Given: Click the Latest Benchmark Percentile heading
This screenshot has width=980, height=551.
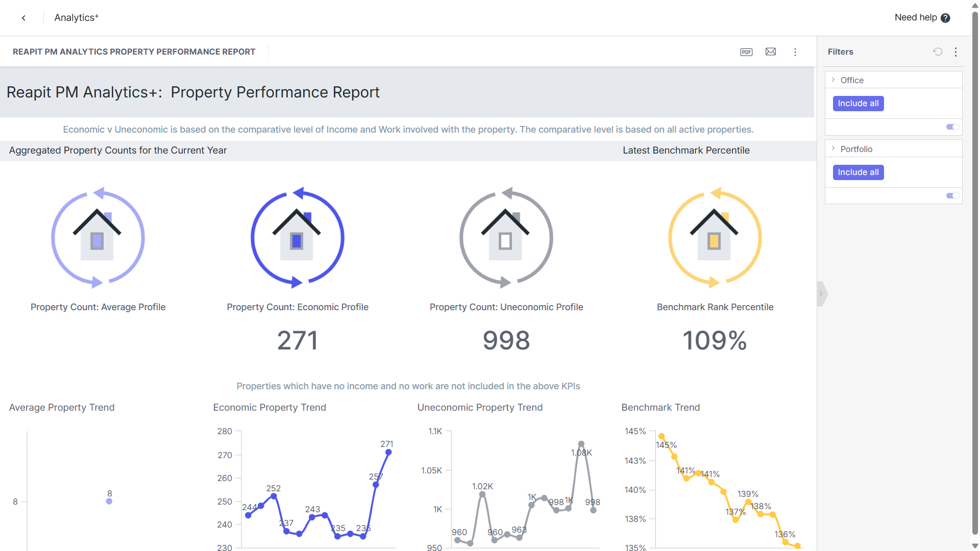Looking at the screenshot, I should coord(686,151).
